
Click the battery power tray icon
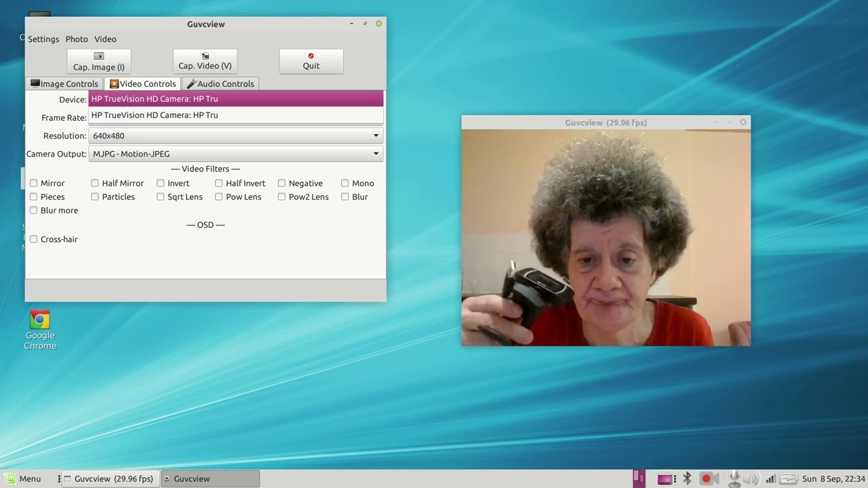pos(788,479)
